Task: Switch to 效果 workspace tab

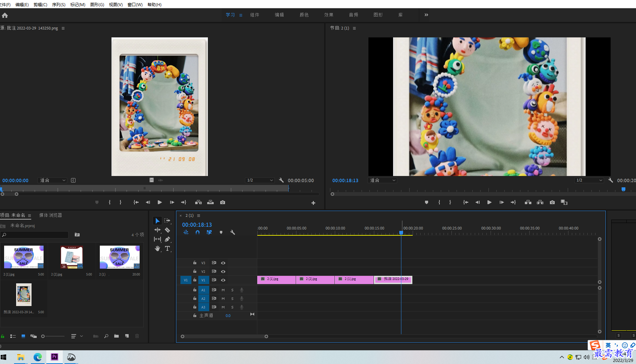Action: tap(329, 15)
